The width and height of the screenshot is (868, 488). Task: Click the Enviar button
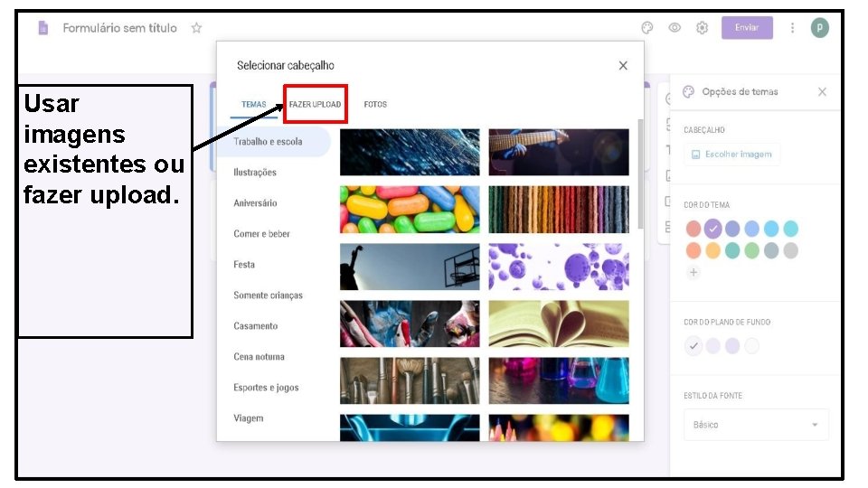(x=747, y=28)
